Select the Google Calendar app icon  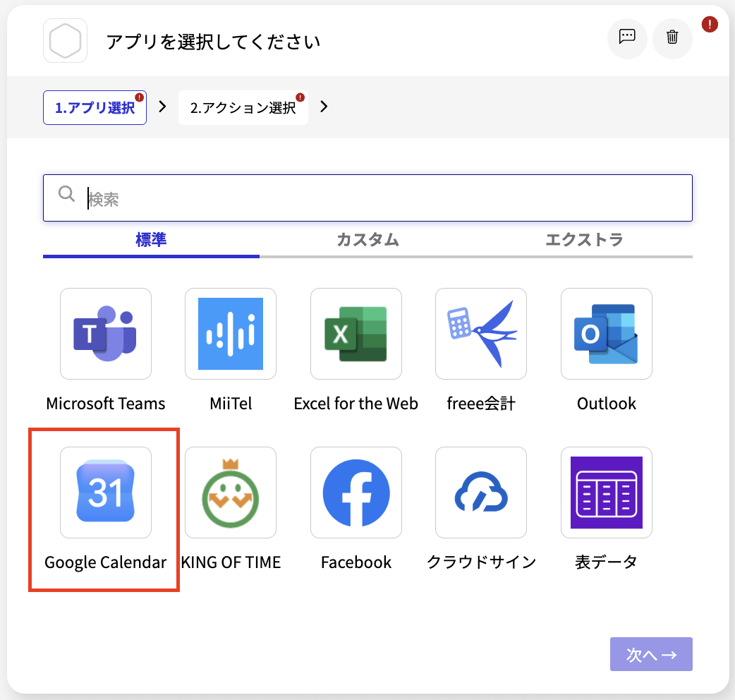coord(106,493)
